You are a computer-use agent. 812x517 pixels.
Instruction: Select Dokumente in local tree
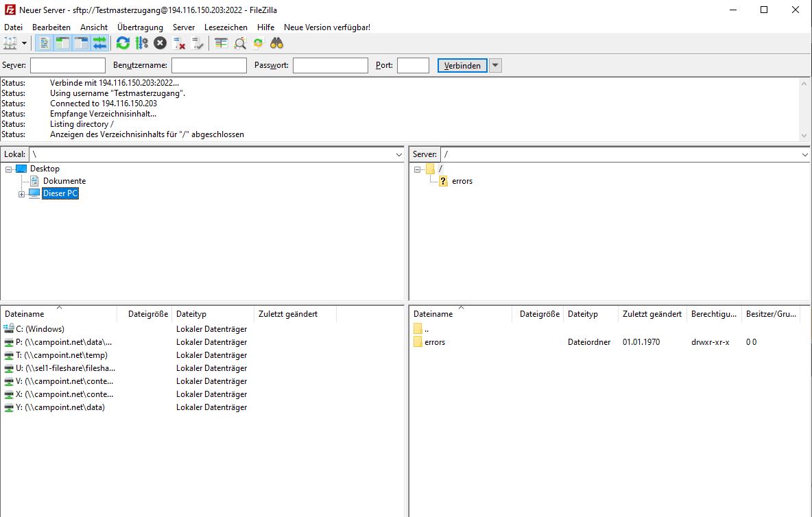coord(64,181)
